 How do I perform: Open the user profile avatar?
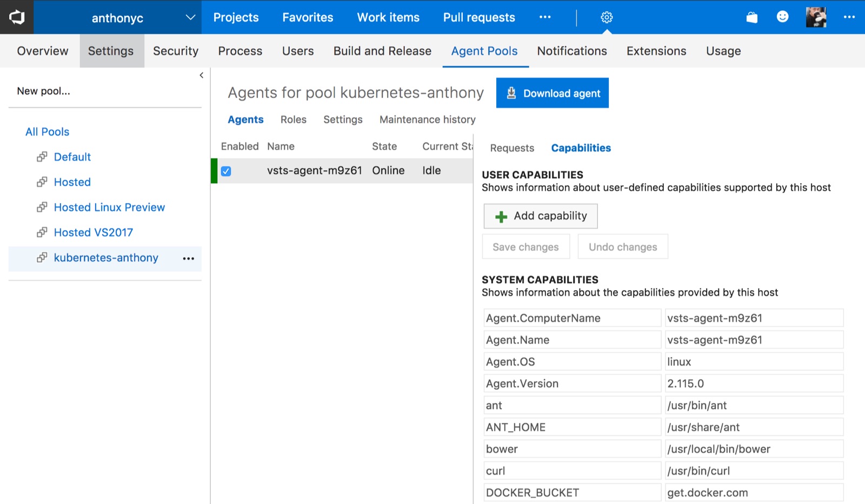(816, 17)
